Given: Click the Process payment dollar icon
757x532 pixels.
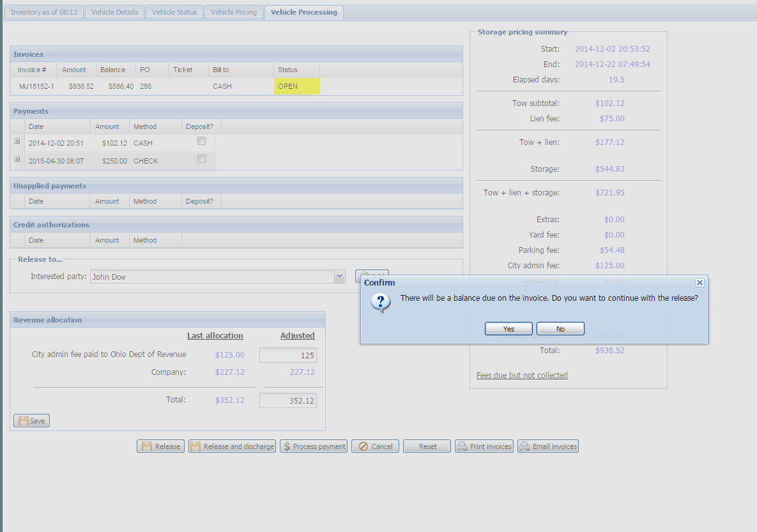Looking at the screenshot, I should 287,446.
